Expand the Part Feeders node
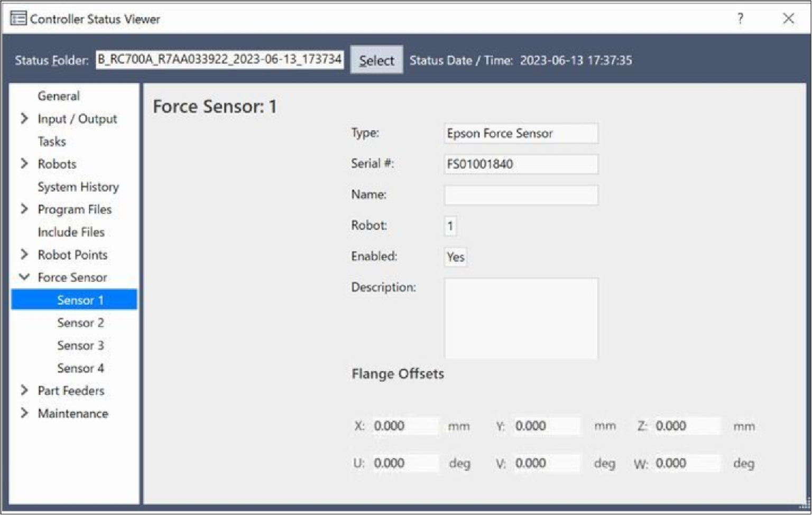Viewport: 812px width, 515px height. click(24, 391)
